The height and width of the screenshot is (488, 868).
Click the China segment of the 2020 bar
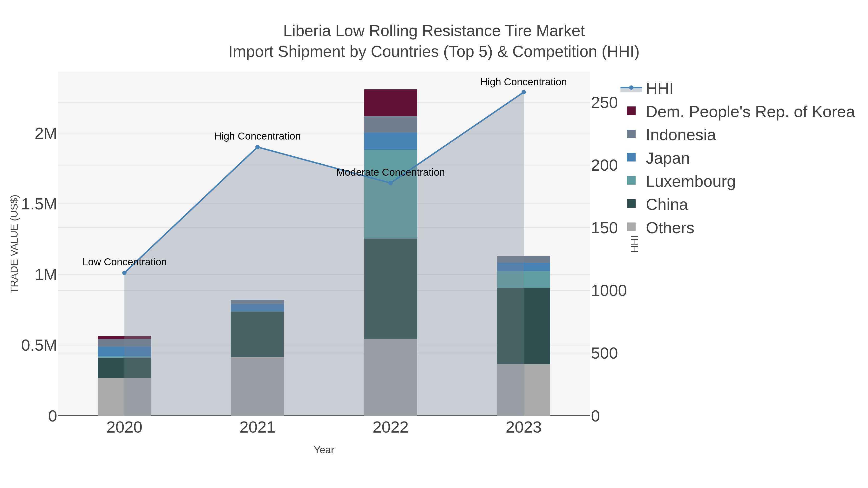click(124, 368)
